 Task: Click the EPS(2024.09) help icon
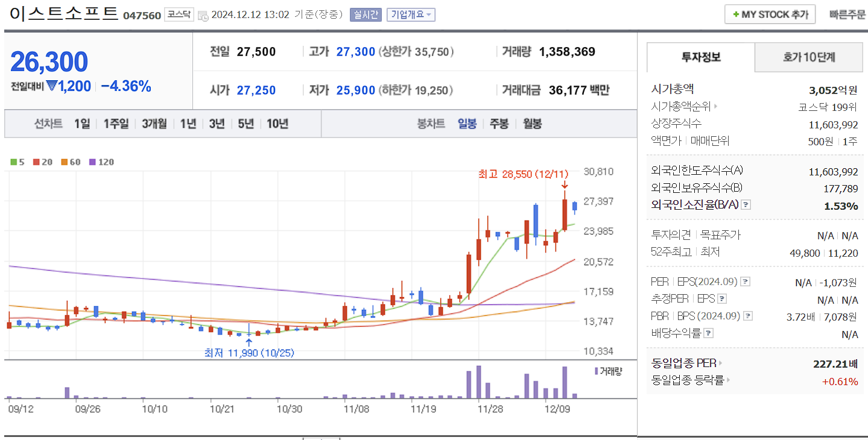(746, 281)
